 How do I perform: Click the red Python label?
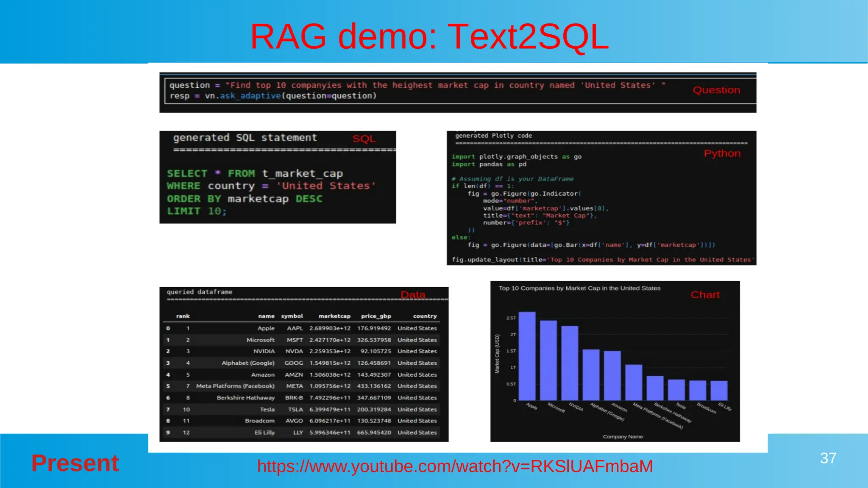click(x=722, y=154)
